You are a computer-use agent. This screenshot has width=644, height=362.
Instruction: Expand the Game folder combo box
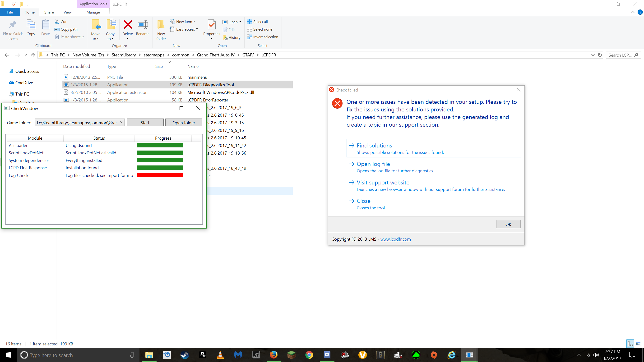click(x=121, y=122)
